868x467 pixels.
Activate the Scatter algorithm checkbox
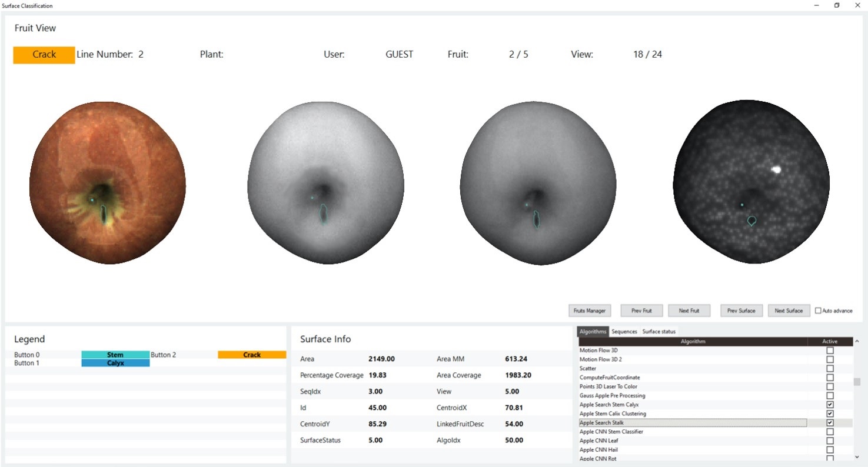coord(830,368)
